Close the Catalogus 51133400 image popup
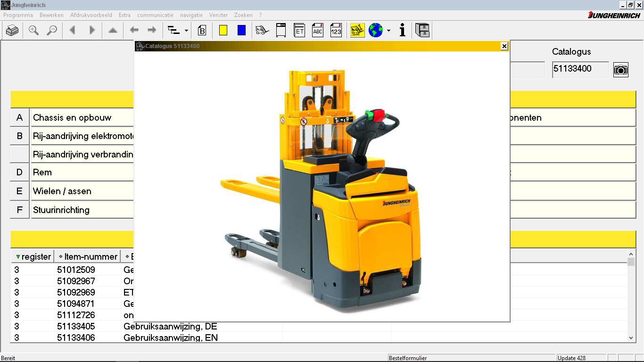 (x=504, y=46)
